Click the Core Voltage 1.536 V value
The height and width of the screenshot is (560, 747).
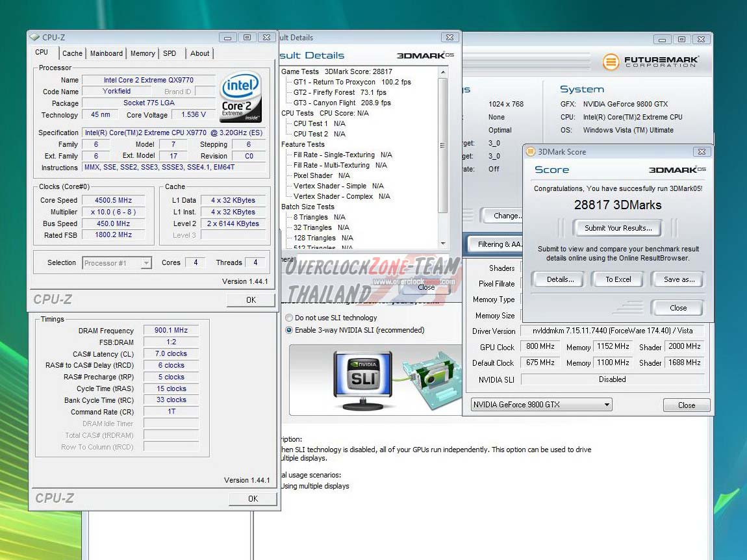pyautogui.click(x=194, y=114)
